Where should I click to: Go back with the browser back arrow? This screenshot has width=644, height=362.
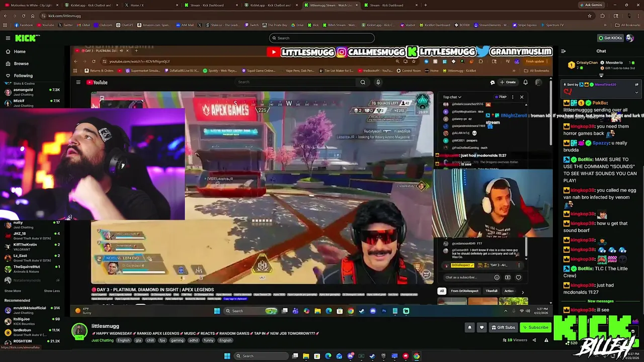pos(6,16)
